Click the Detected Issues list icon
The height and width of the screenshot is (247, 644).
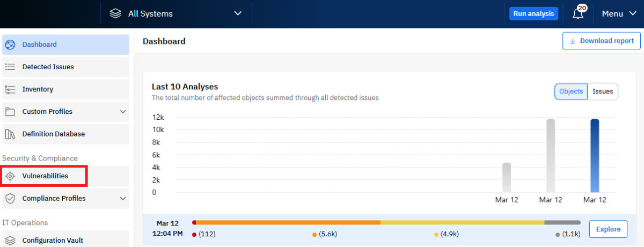10,67
